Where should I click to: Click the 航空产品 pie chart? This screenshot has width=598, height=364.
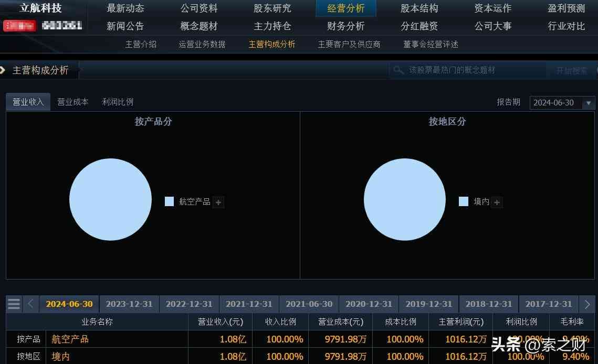tap(110, 200)
